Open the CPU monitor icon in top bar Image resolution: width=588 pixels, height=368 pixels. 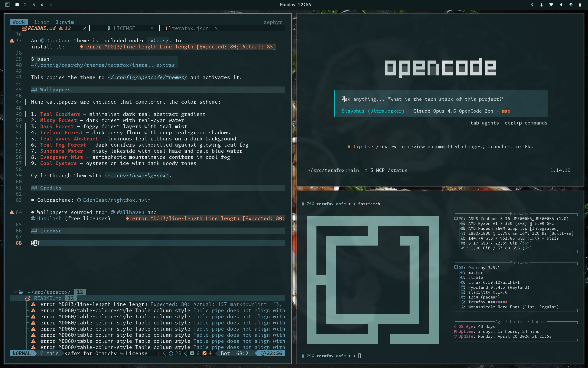571,5
